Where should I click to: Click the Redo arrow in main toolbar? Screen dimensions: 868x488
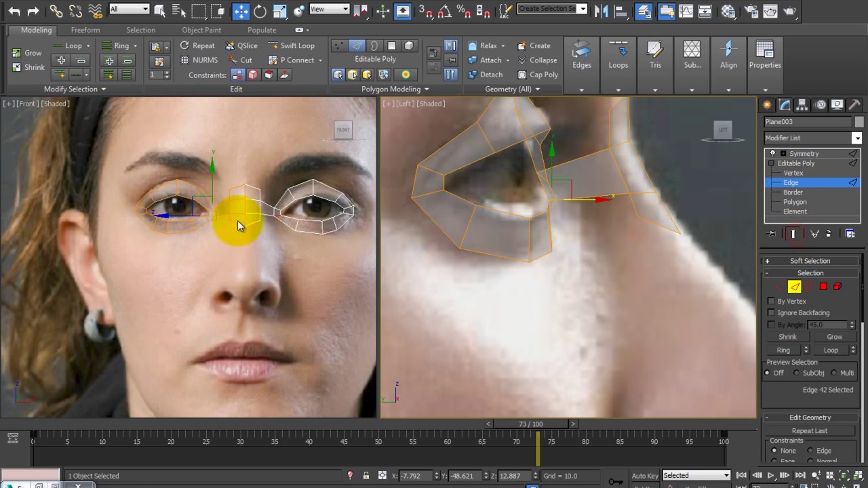pos(34,11)
